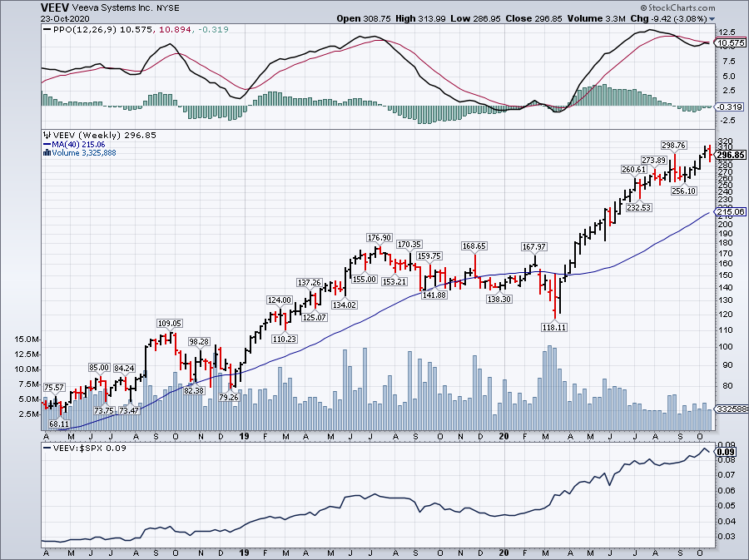Click the 170.35 price label
This screenshot has height=560, width=749.
pyautogui.click(x=409, y=245)
